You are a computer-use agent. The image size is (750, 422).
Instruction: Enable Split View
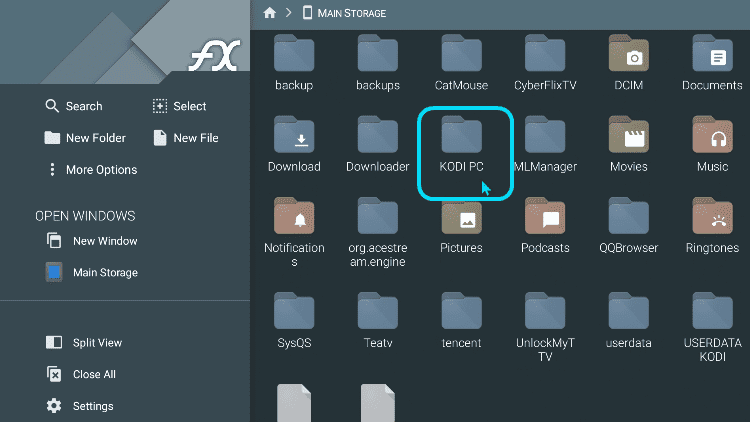[84, 343]
